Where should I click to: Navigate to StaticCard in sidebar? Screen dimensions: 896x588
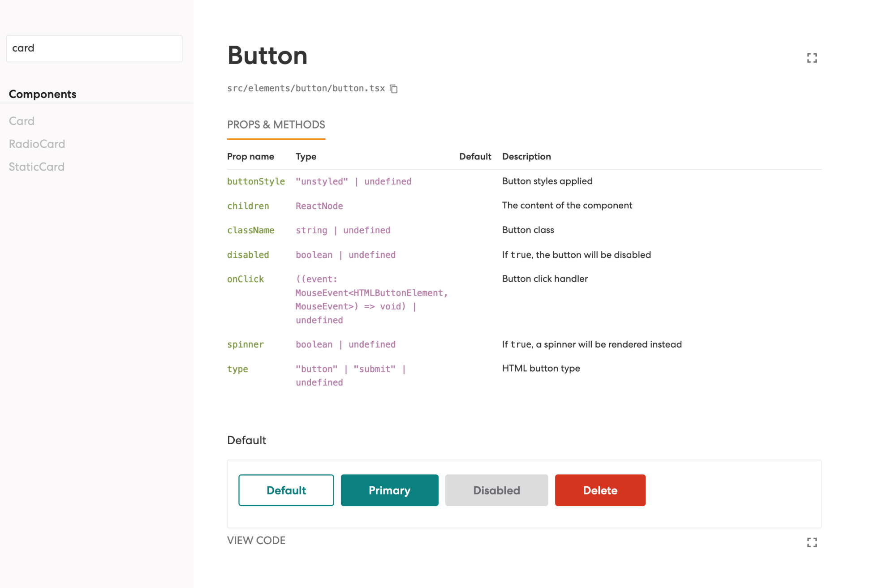click(x=36, y=167)
